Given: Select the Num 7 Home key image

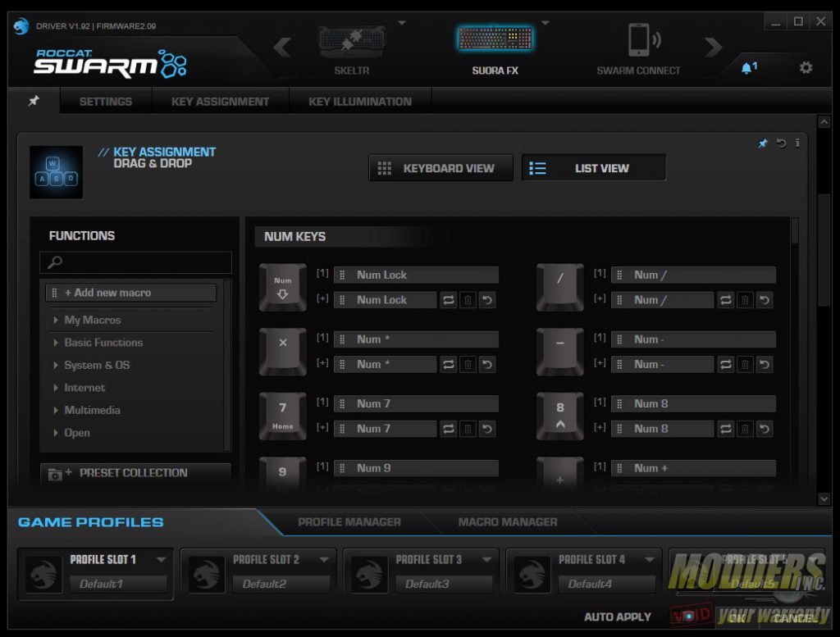Looking at the screenshot, I should (283, 416).
